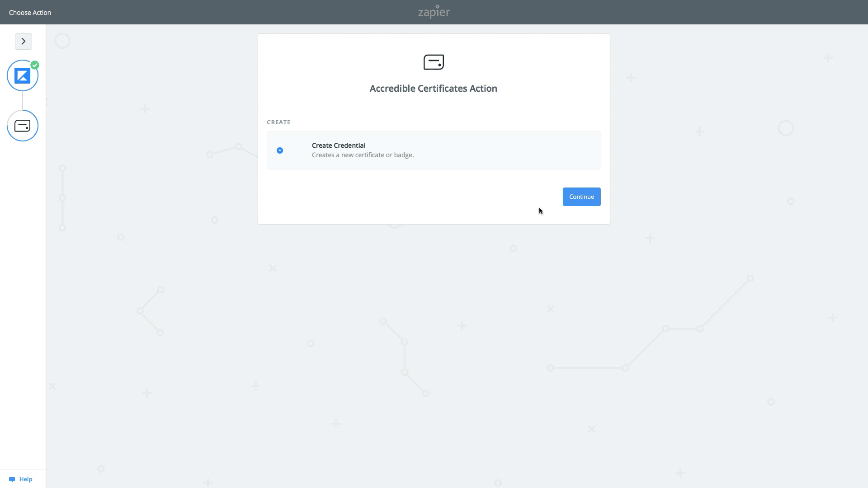Viewport: 868px width, 488px height.
Task: Click the CREATE section label
Action: click(278, 122)
